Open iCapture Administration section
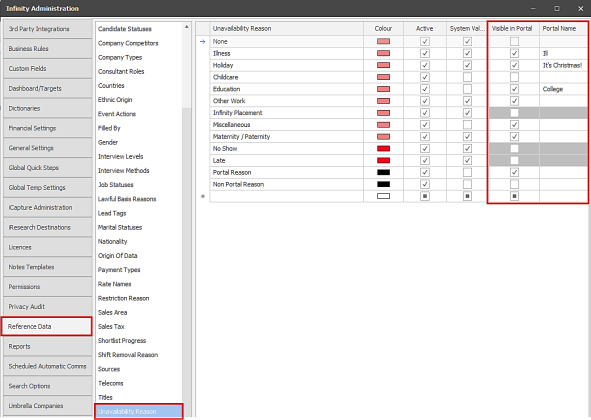Viewport: 591px width, 420px height. (x=47, y=207)
